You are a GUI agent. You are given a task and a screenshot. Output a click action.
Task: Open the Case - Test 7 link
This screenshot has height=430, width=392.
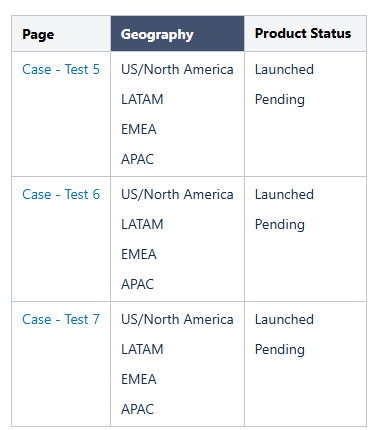pos(61,319)
